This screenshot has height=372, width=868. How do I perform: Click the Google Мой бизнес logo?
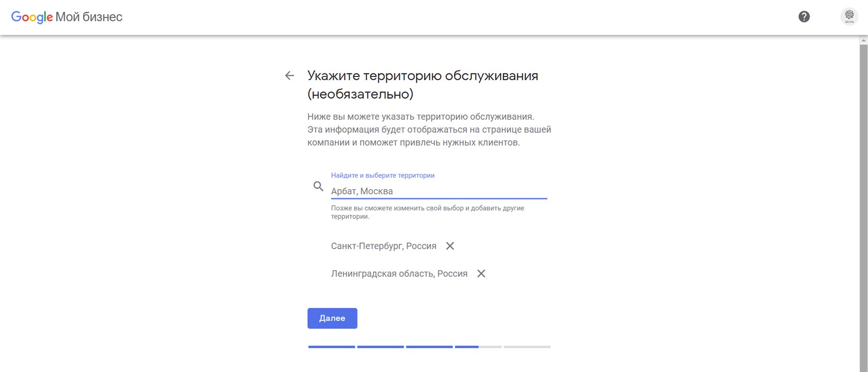click(67, 17)
